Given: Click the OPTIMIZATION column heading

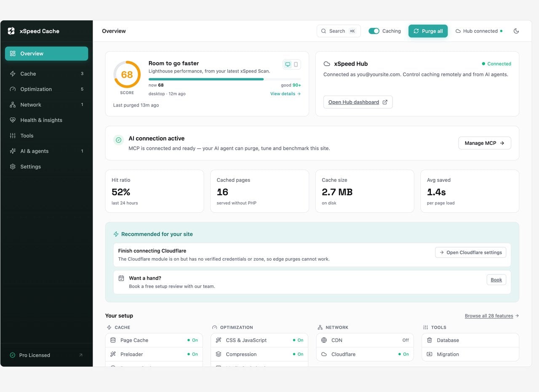Looking at the screenshot, I should [236, 328].
